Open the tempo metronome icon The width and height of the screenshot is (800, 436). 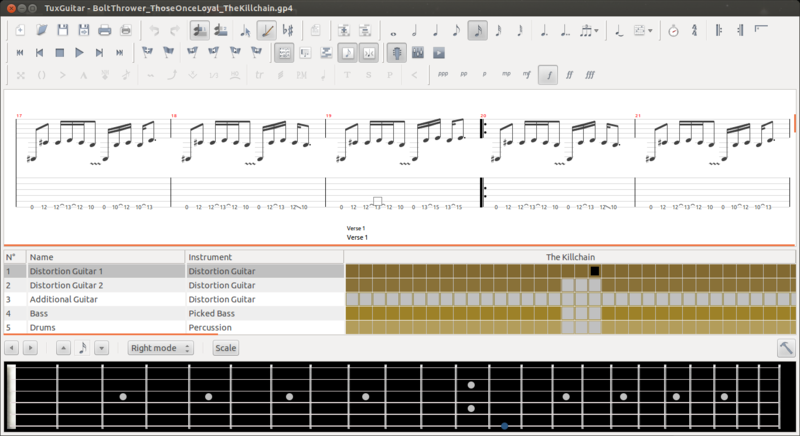coord(673,31)
